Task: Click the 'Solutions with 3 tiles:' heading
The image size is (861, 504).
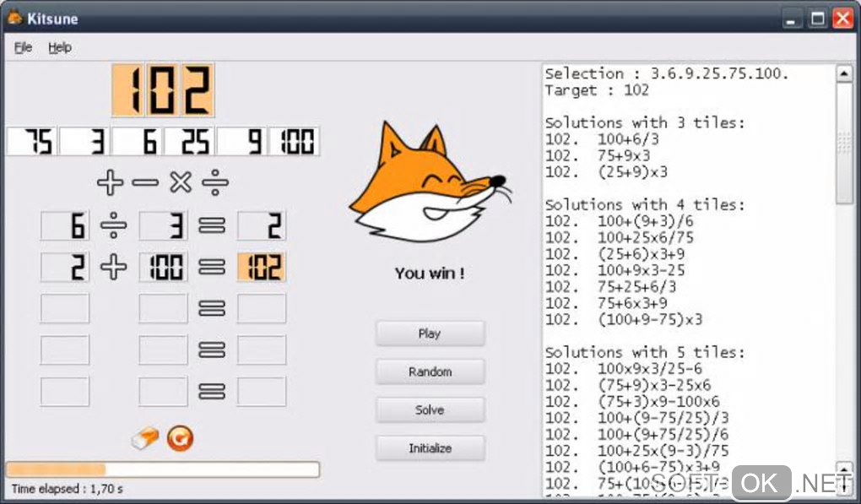Action: click(x=645, y=122)
